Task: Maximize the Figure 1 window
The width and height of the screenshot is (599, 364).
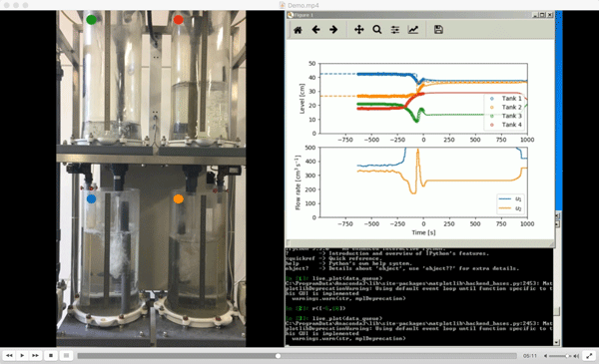Action: [542, 15]
